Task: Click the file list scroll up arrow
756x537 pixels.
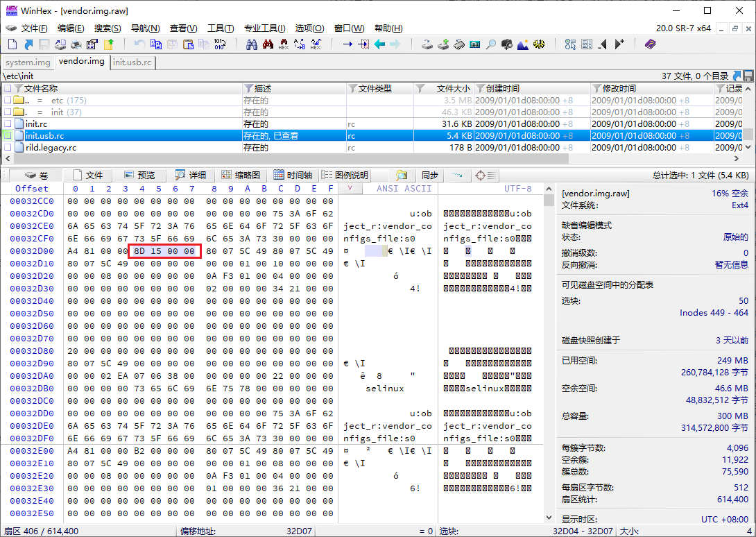Action: [x=748, y=89]
